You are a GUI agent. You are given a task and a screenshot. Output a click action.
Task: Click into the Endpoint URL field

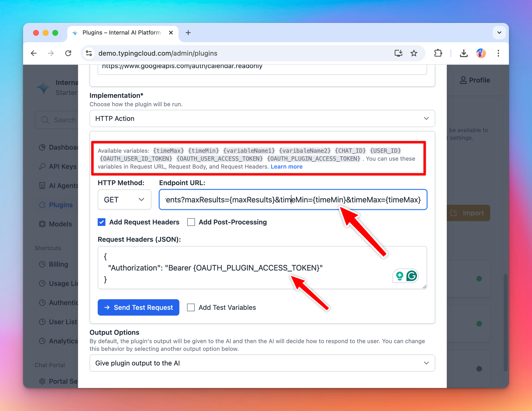[293, 200]
